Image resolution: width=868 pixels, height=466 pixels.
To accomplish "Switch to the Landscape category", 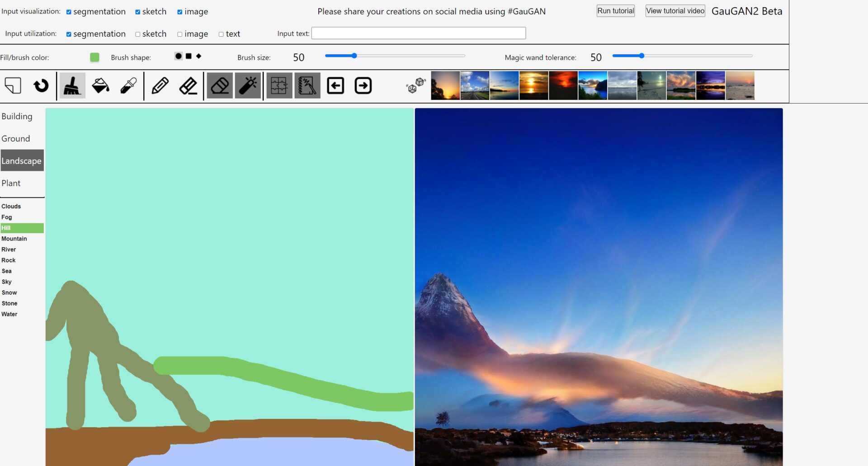I will (22, 160).
